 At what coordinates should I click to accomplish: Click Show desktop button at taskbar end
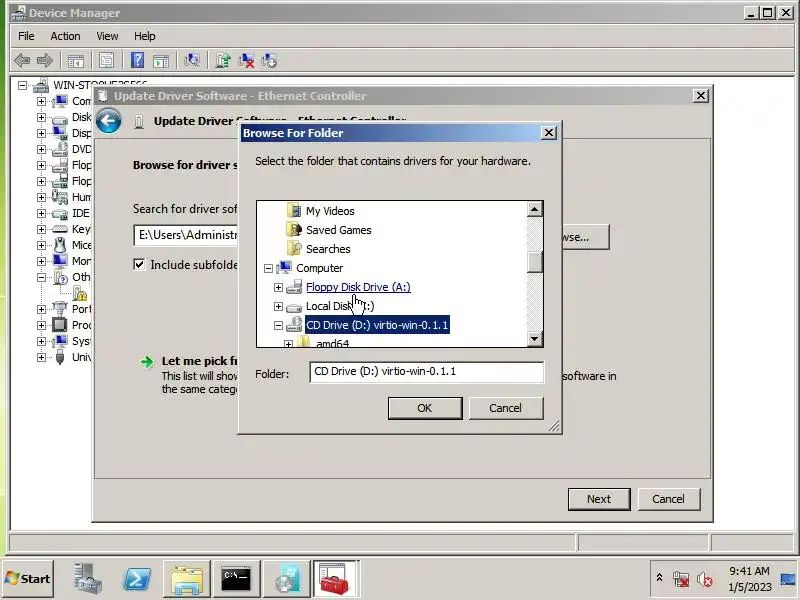(790, 579)
